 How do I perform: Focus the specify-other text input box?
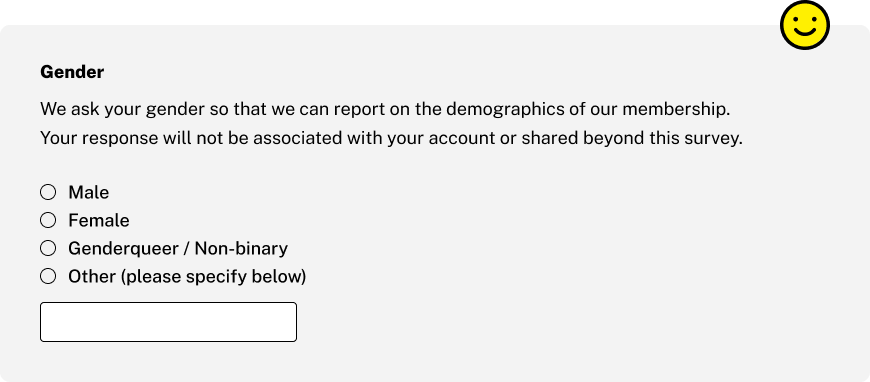click(x=168, y=322)
